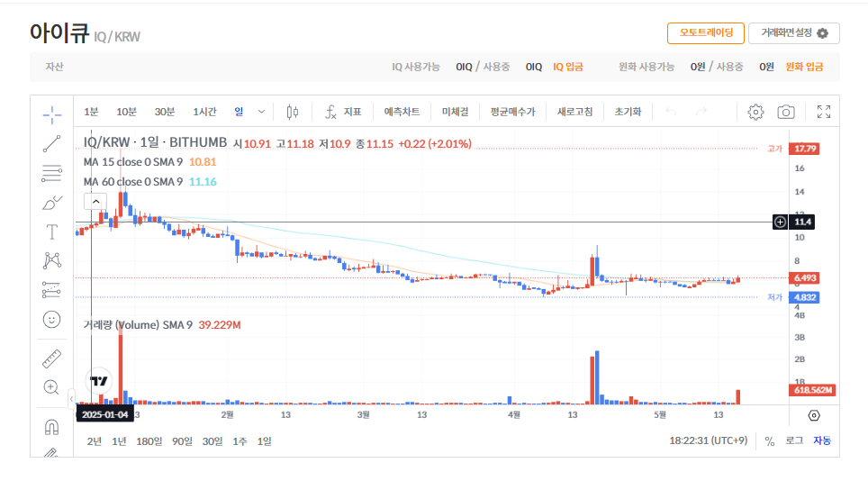Toggle the magnet snap mode
868x481 pixels.
pyautogui.click(x=51, y=427)
